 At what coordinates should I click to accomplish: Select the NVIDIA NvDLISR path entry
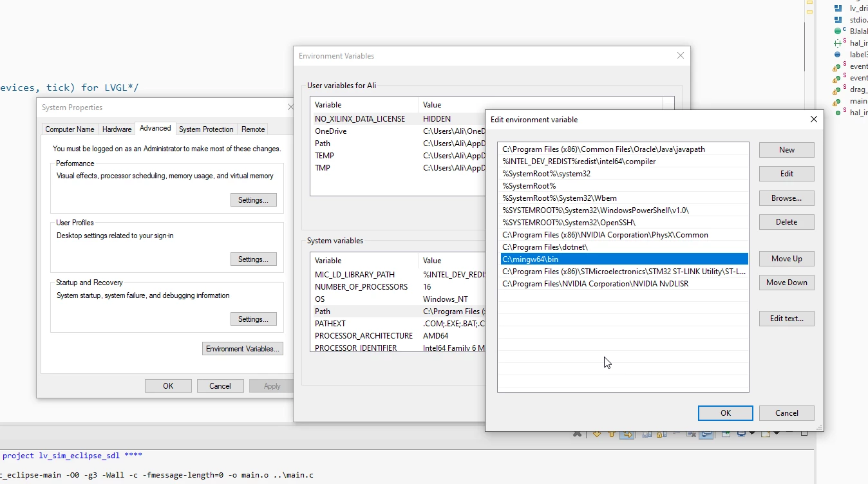tap(623, 284)
